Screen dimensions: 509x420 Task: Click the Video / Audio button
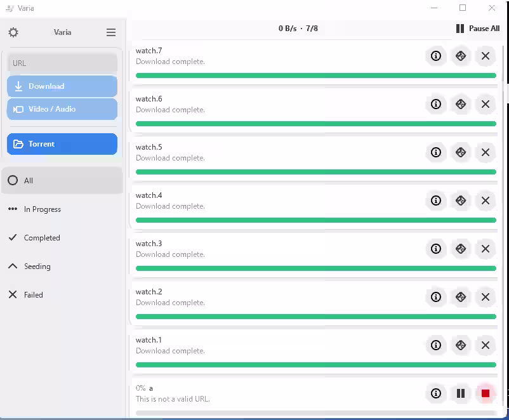click(62, 109)
